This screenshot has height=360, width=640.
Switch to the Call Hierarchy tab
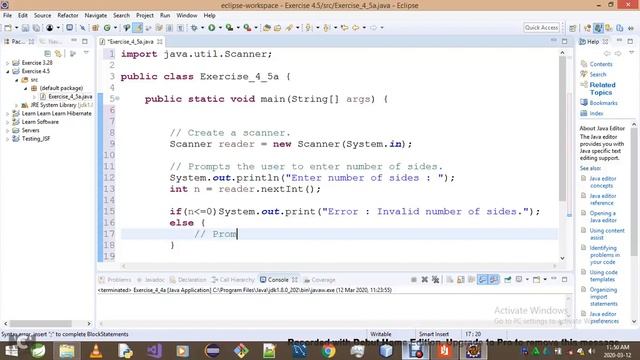(233, 280)
